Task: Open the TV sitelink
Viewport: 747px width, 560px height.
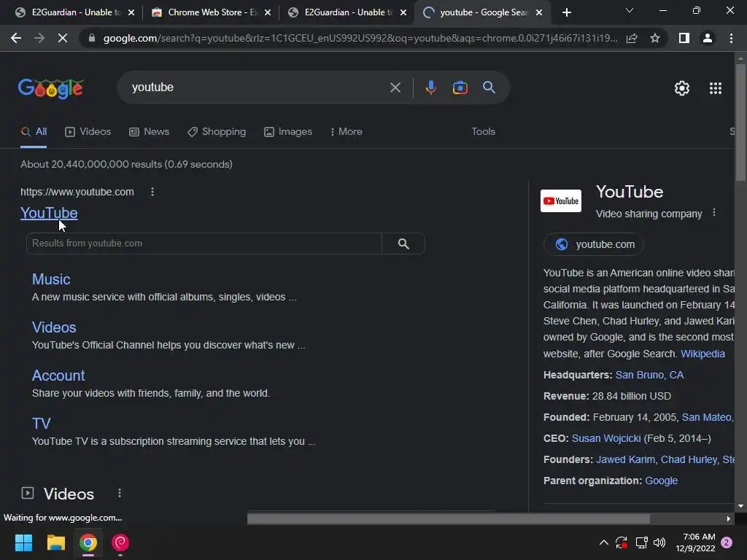Action: (x=41, y=424)
